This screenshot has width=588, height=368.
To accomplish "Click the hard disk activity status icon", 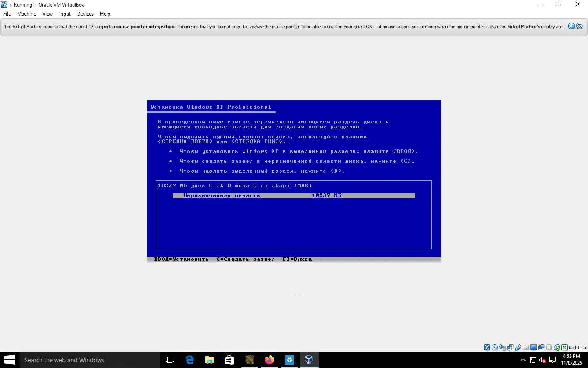I will [x=487, y=348].
